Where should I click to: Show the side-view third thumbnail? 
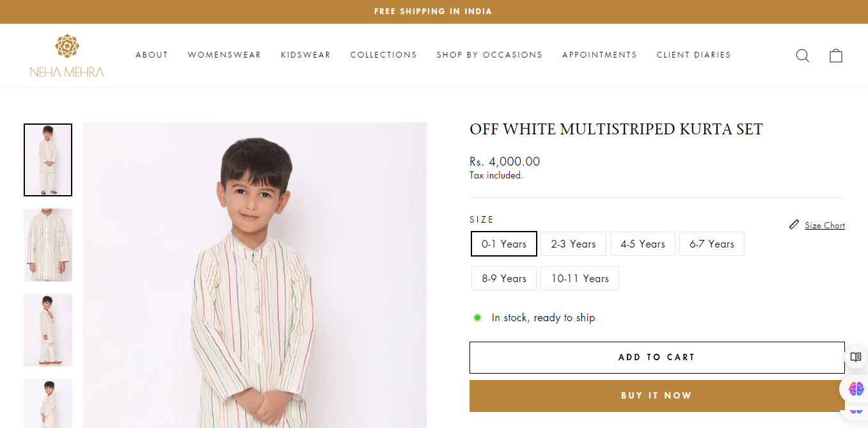[x=48, y=330]
